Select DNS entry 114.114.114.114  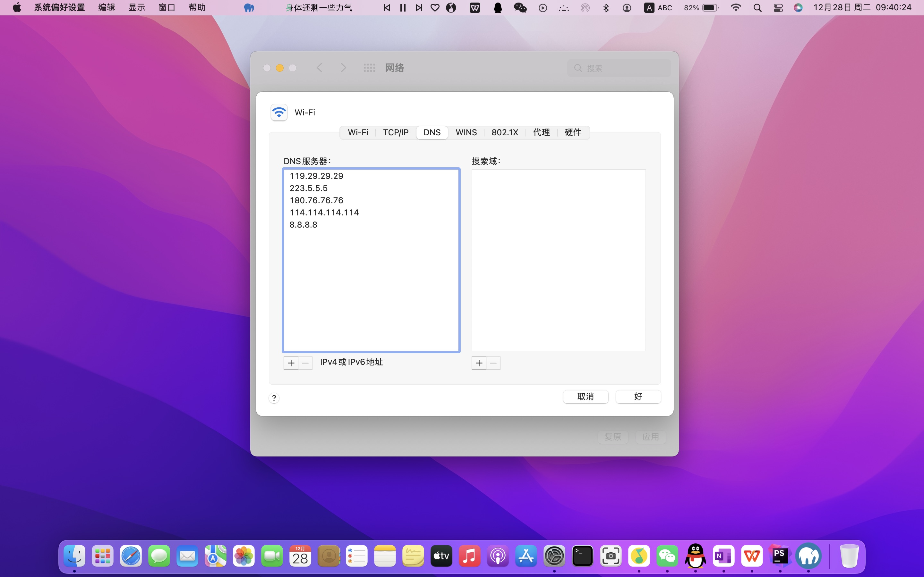pos(324,213)
